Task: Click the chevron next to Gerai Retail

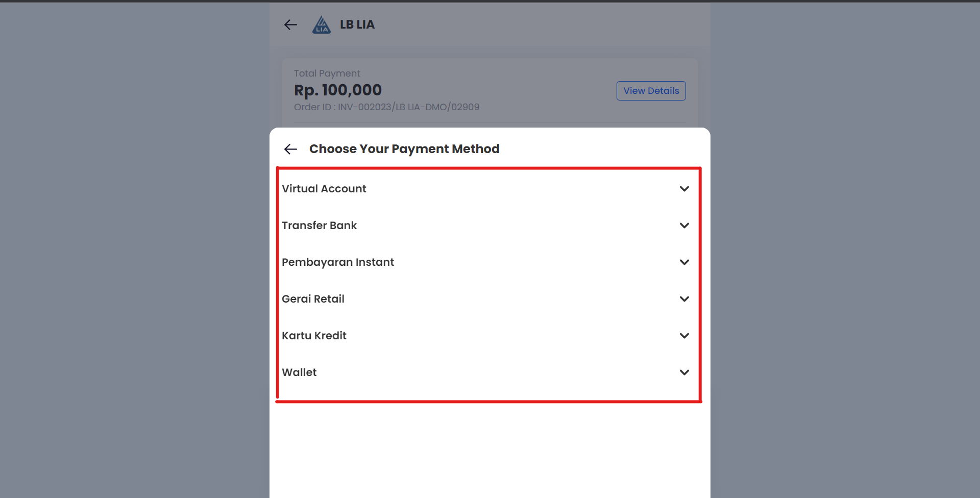Action: coord(684,299)
